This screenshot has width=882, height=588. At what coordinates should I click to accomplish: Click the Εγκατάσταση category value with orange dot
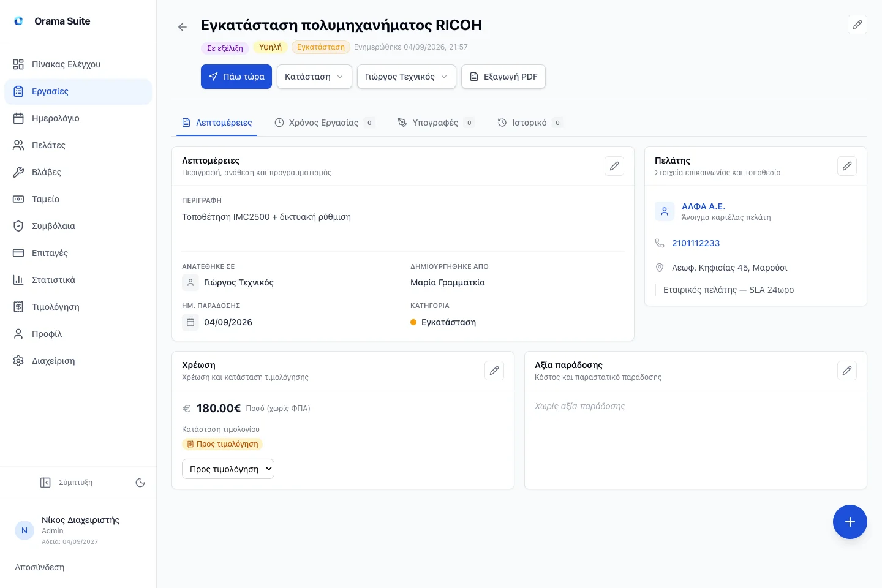point(448,322)
